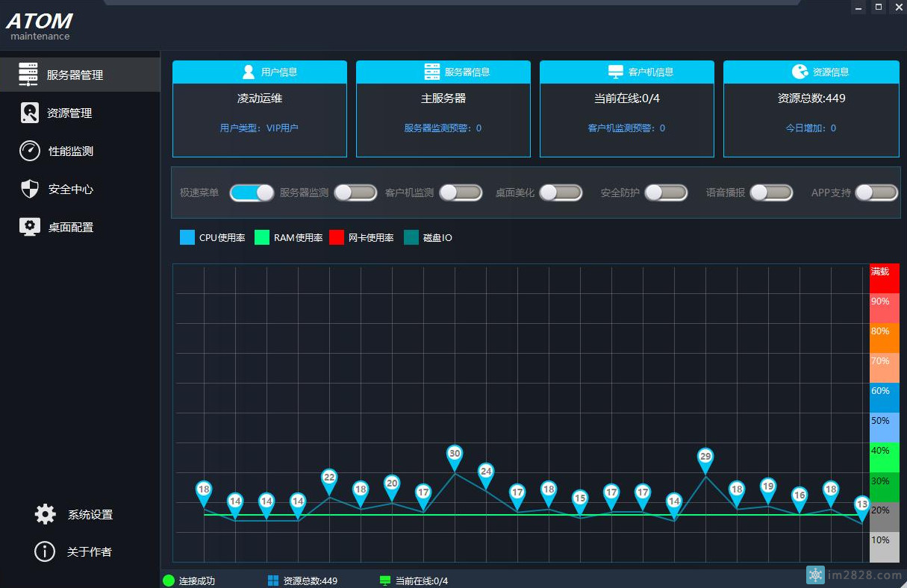Toggle the CPU使用率 legend entry

(212, 237)
